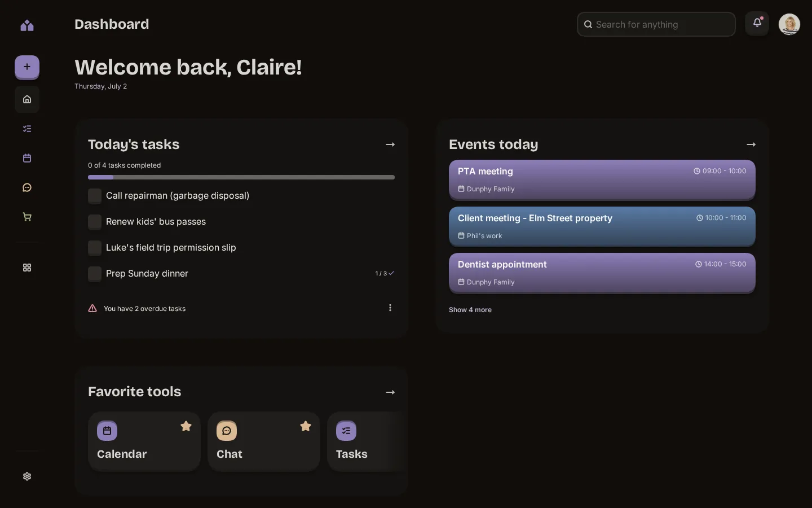Open Settings gear in sidebar

27,476
